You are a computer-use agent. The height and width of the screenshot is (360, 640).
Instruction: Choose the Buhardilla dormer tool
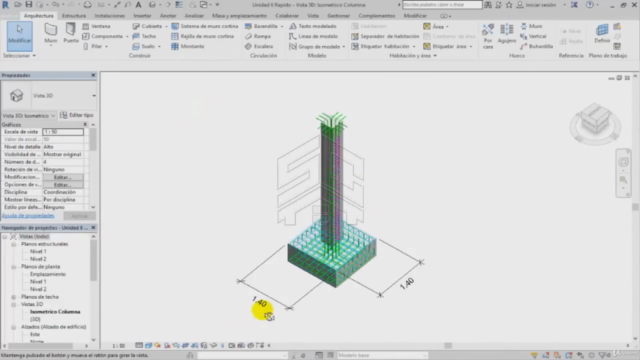pyautogui.click(x=536, y=47)
